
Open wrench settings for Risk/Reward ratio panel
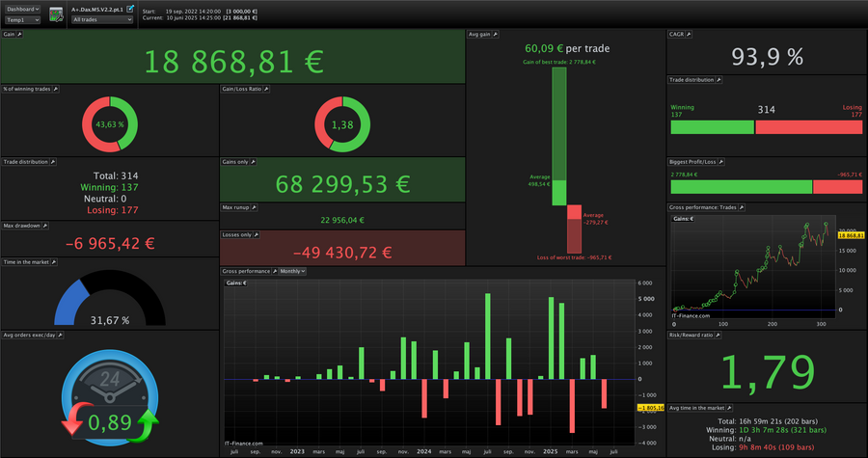click(718, 336)
